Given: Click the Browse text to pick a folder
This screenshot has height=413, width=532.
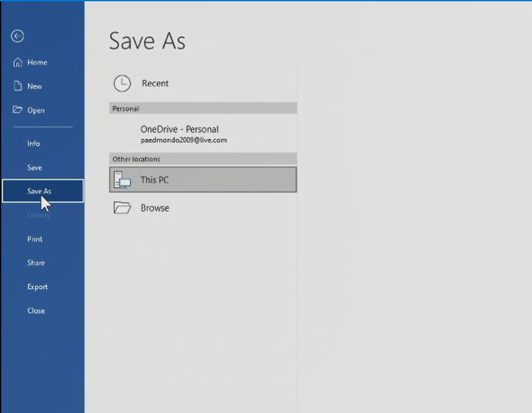Looking at the screenshot, I should click(x=155, y=208).
